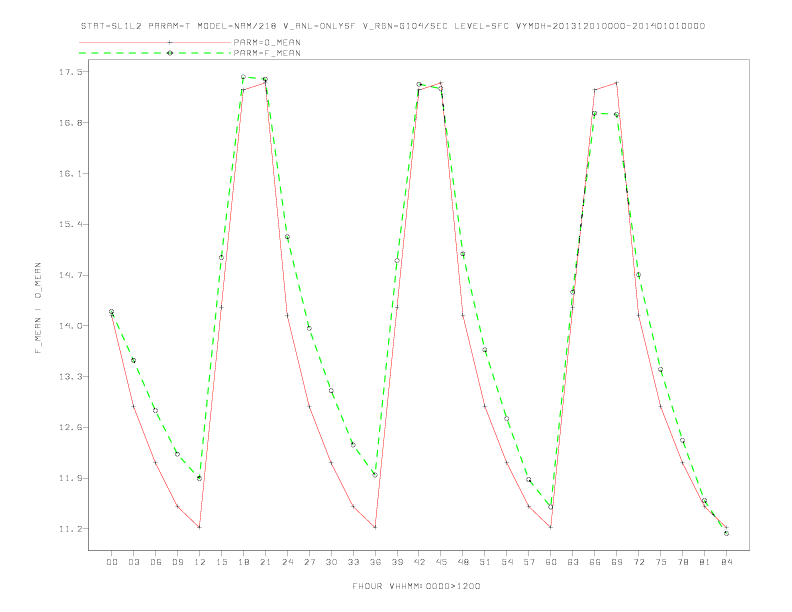
Task: Click y-axis tick label 13.3
Action: pyautogui.click(x=70, y=377)
